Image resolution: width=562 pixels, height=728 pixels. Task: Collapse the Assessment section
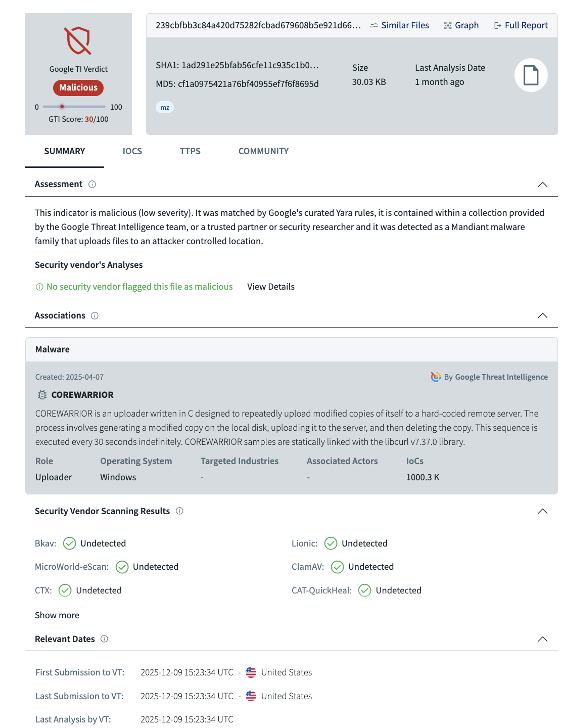pyautogui.click(x=542, y=185)
